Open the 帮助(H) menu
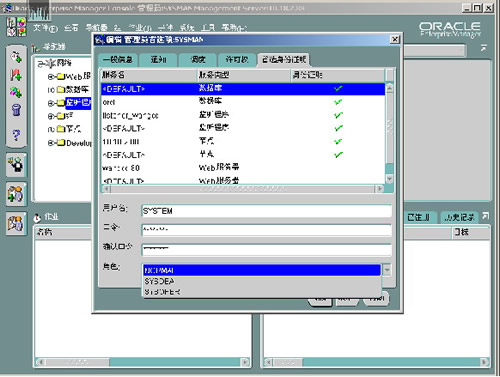Screen dimensions: 500x377 click(x=234, y=28)
